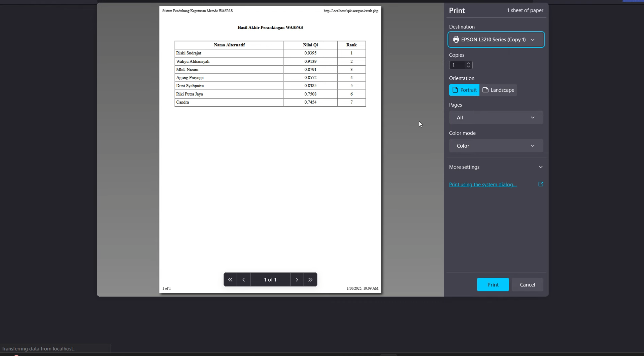Expand More settings section
This screenshot has height=356, width=644.
496,167
